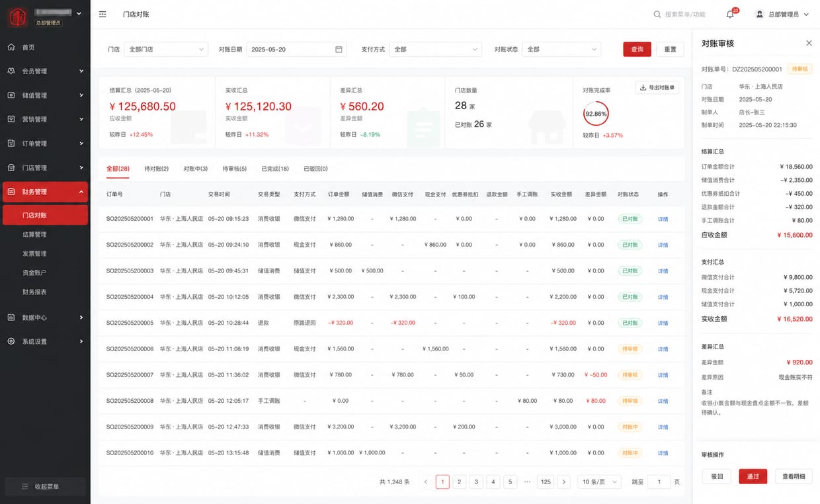Click the 结算汇总 amount ¥ 125,680.50

coord(142,106)
